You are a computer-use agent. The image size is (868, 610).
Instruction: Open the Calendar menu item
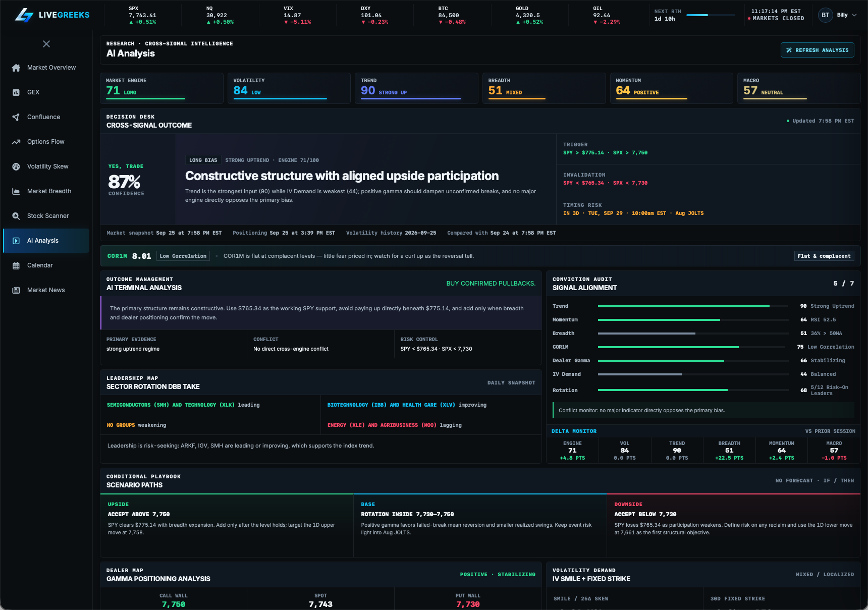[46, 265]
